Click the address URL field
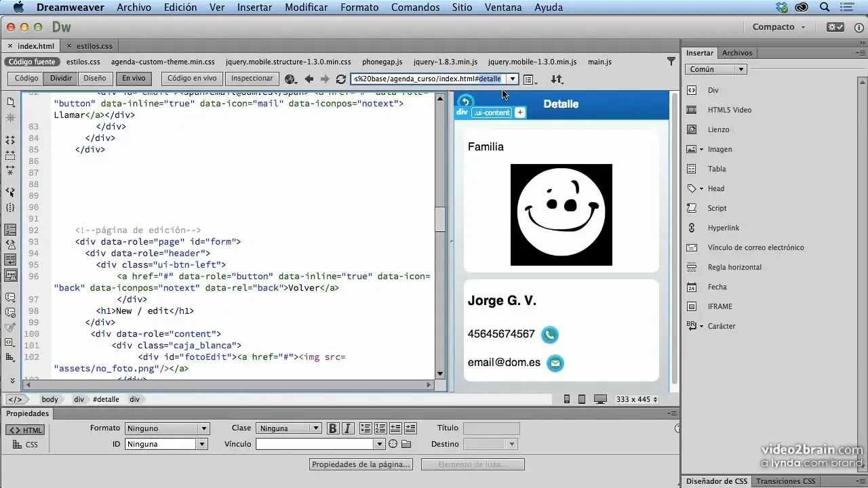This screenshot has width=868, height=488. point(429,79)
